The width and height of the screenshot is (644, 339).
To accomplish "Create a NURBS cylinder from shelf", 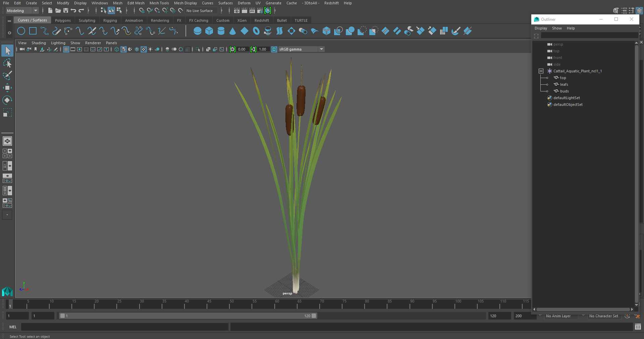I will 221,31.
